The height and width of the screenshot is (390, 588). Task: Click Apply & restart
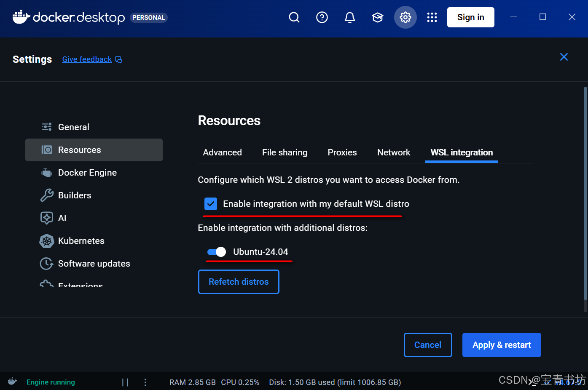point(502,345)
